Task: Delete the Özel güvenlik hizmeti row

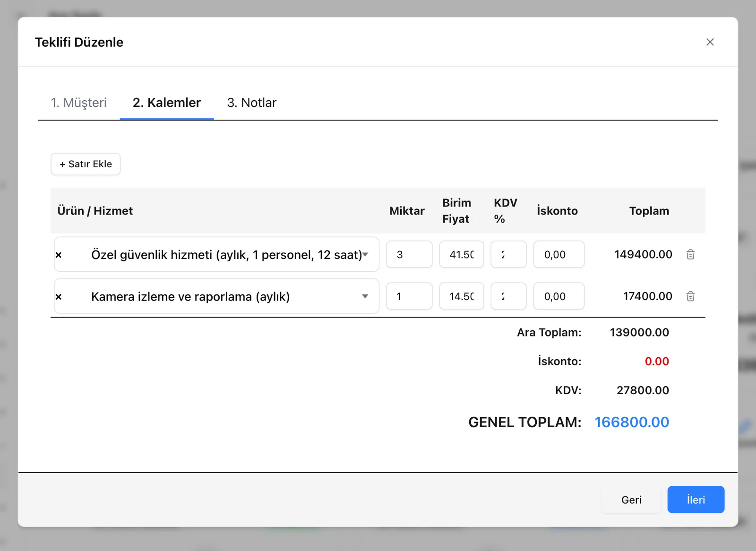Action: tap(690, 254)
